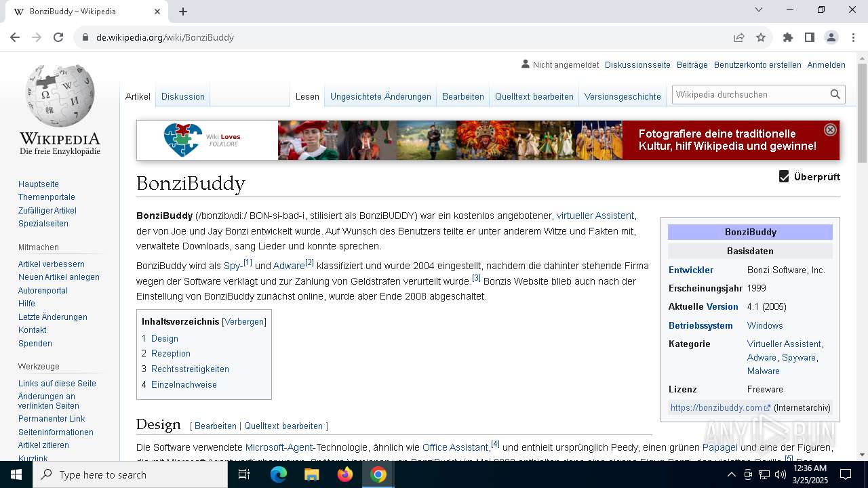Viewport: 868px width, 488px height.
Task: Click the browser address bar URL
Action: (165, 37)
